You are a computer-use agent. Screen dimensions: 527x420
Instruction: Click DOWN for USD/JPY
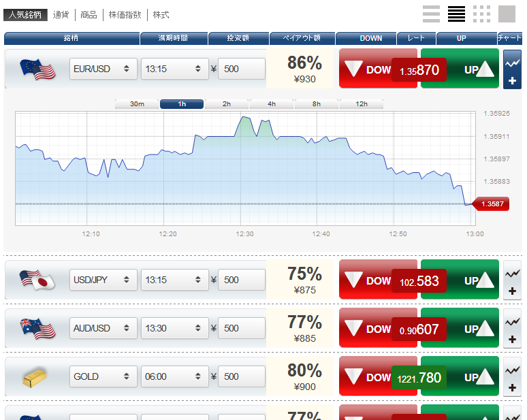click(365, 279)
